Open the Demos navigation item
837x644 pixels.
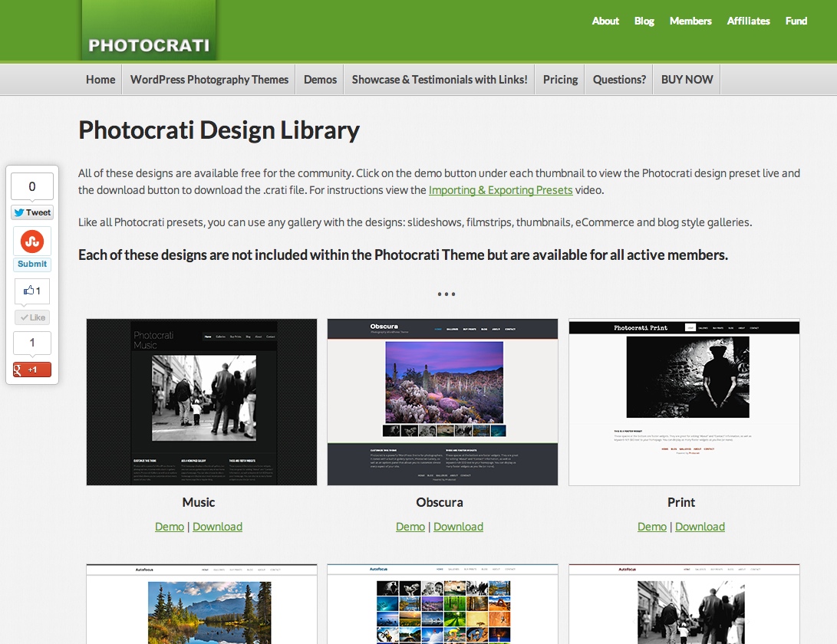point(320,80)
